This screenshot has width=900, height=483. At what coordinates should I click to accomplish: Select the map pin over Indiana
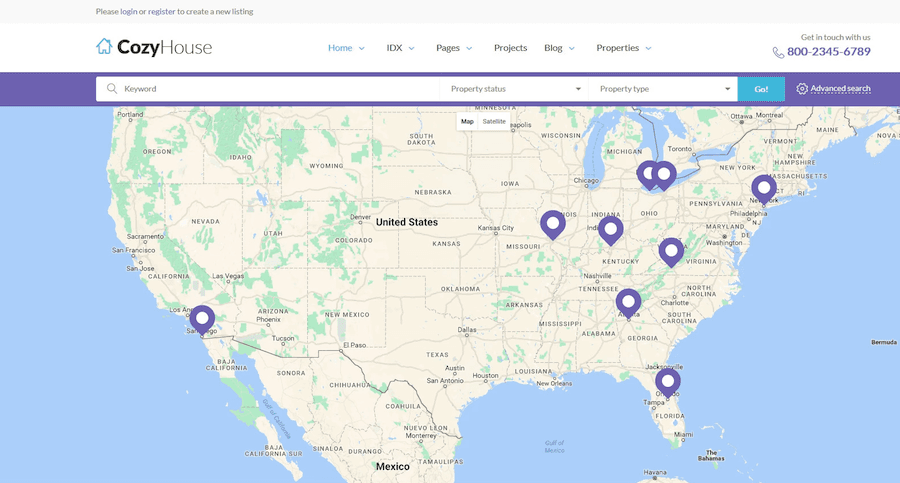pos(611,230)
